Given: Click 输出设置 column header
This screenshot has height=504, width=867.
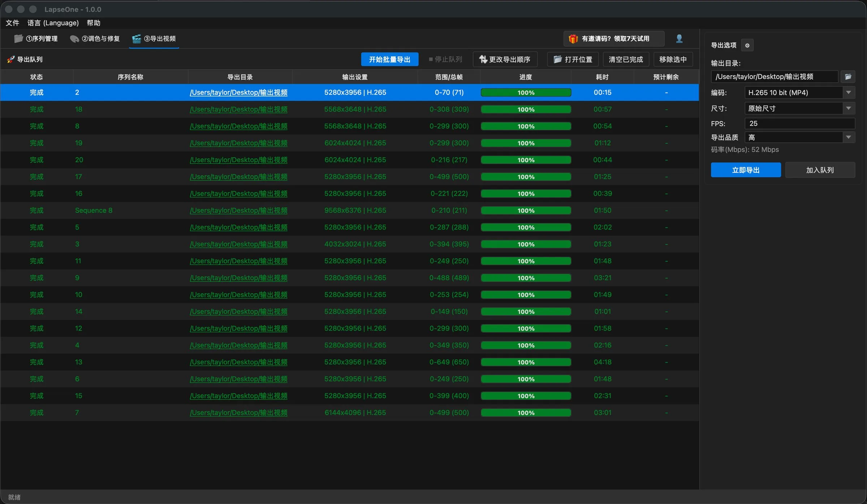Looking at the screenshot, I should point(355,77).
